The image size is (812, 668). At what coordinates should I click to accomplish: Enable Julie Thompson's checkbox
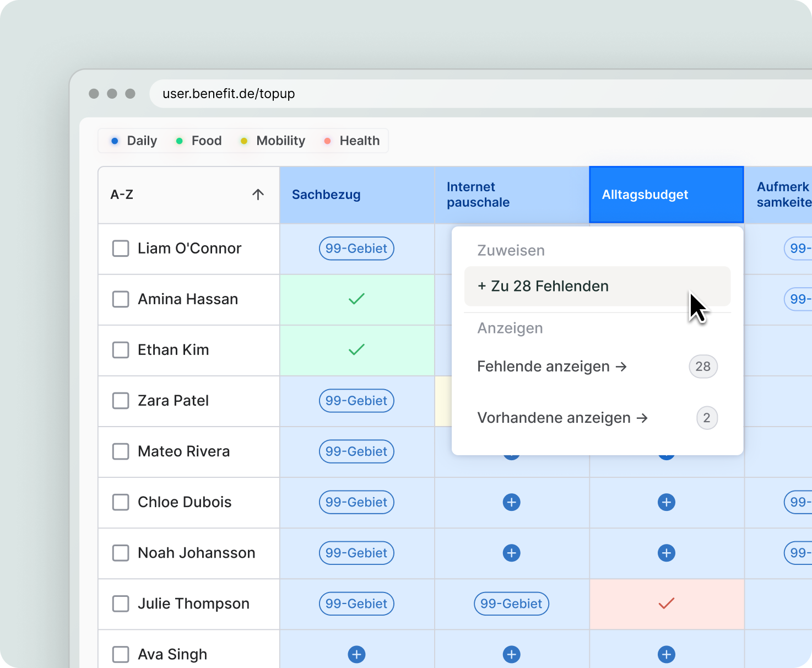click(x=121, y=604)
